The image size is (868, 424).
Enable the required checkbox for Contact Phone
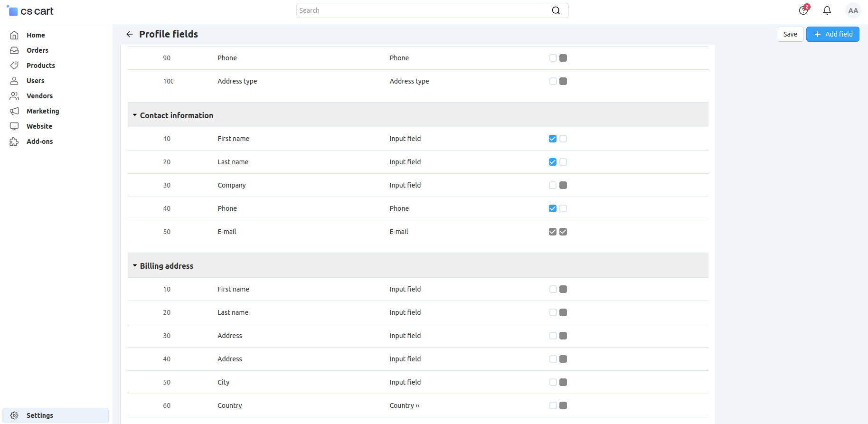click(x=563, y=208)
